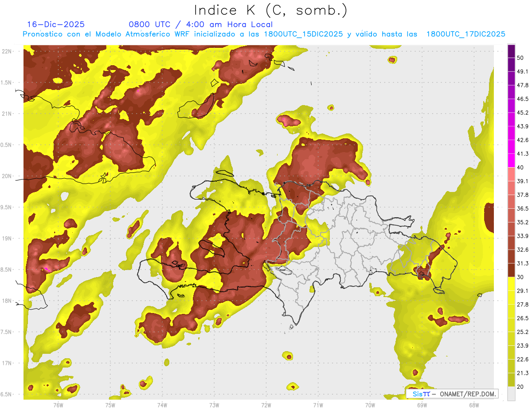Click the legend value '49.1'
The width and height of the screenshot is (532, 411).
tap(523, 71)
